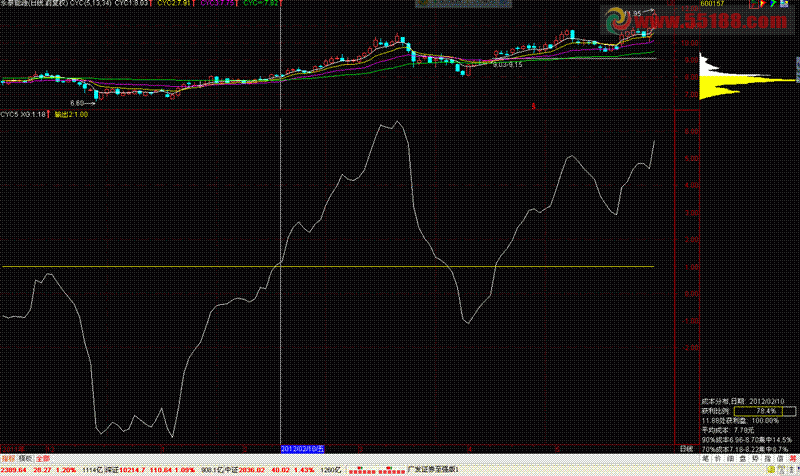Click 深证10214.7 index in status bar
The image size is (800, 476).
click(x=125, y=470)
